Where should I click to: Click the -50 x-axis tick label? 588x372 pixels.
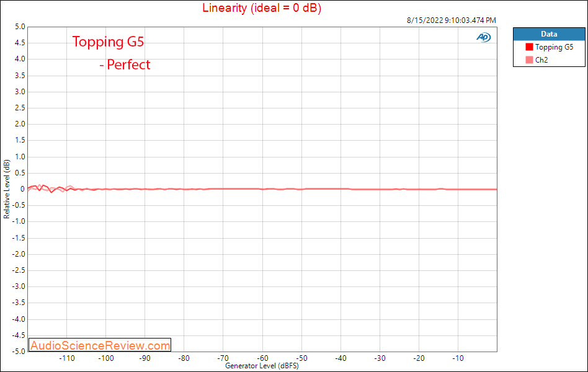(301, 358)
